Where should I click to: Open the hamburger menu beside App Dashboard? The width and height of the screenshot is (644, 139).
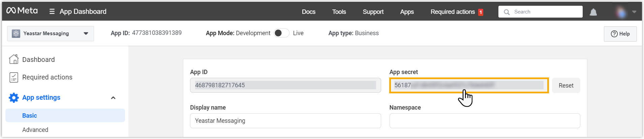click(52, 11)
